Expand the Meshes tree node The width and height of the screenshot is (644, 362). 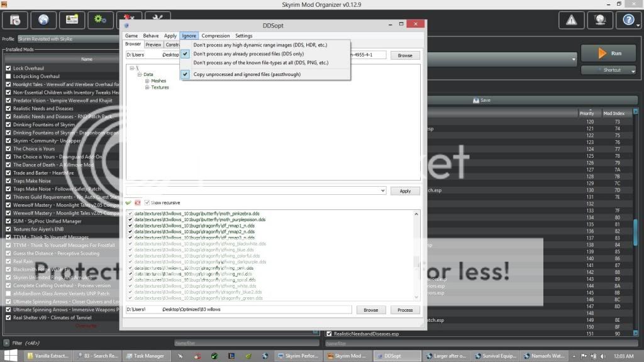coord(147,81)
